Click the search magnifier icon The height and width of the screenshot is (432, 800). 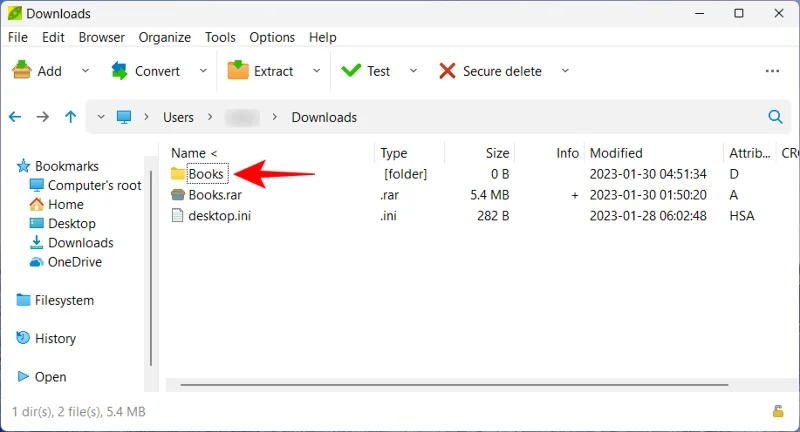click(775, 117)
